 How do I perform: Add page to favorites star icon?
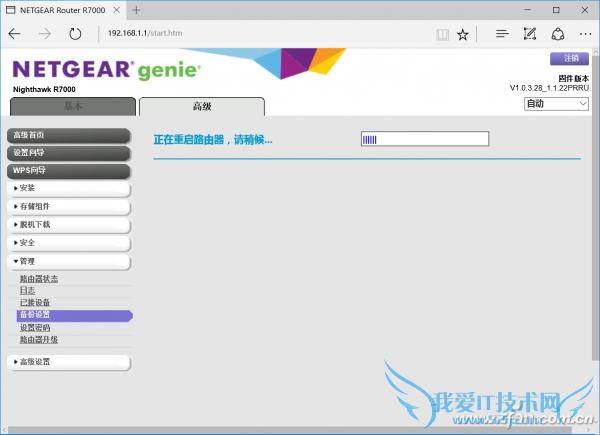(463, 34)
